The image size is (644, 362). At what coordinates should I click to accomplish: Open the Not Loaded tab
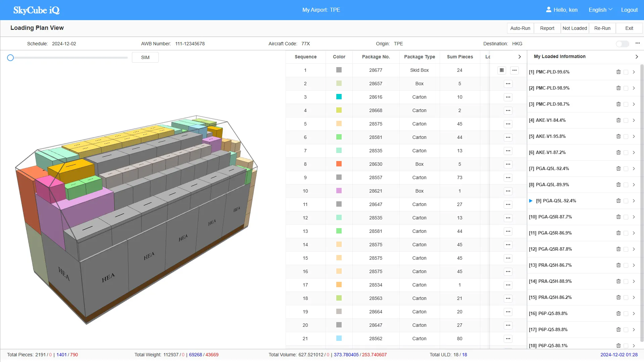pos(575,28)
